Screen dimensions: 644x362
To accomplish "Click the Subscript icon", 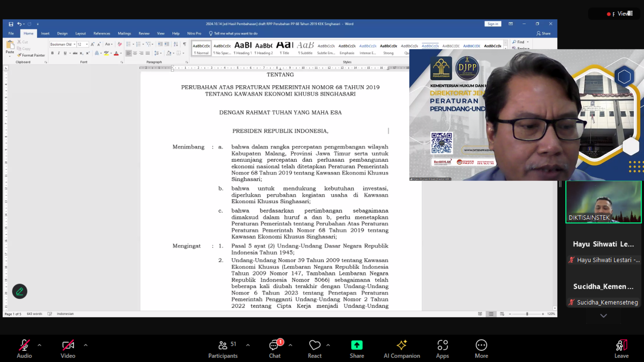I will pyautogui.click(x=81, y=53).
